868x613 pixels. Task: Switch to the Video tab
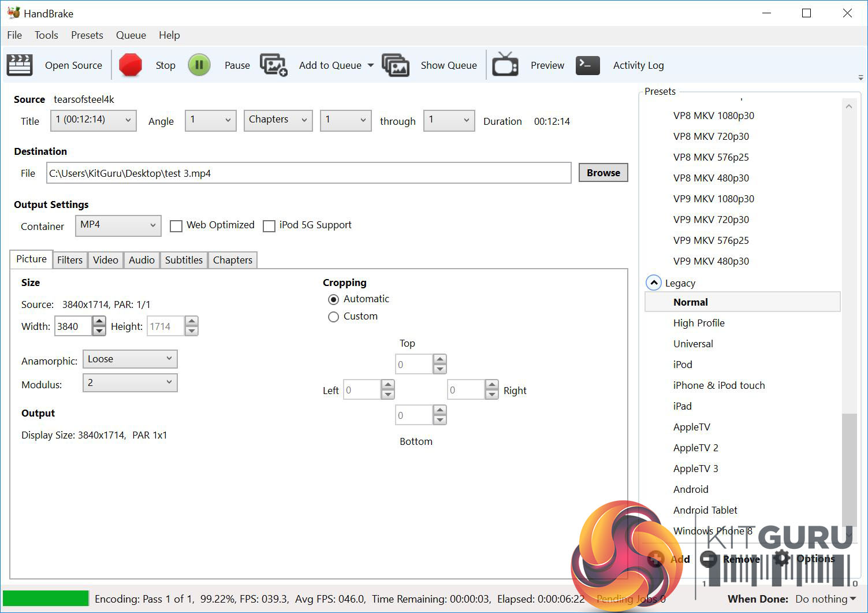point(106,260)
